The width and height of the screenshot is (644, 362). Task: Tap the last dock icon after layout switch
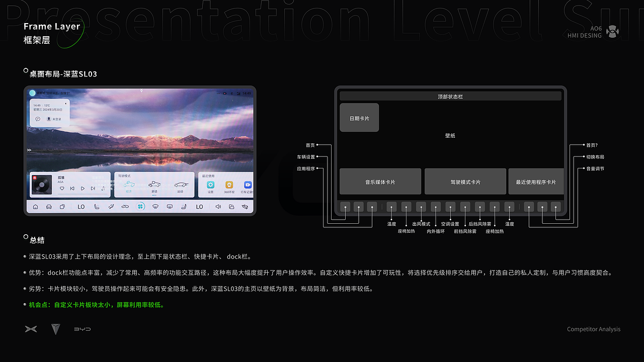(245, 207)
